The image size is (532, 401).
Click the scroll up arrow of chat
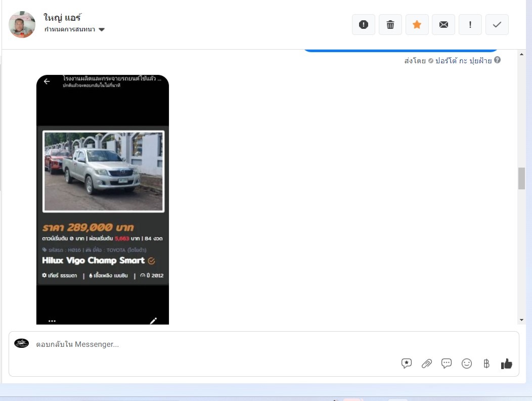click(x=522, y=55)
